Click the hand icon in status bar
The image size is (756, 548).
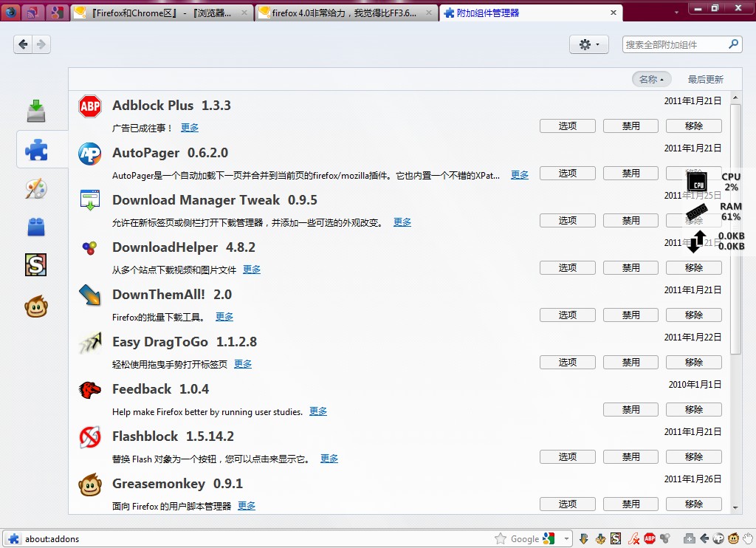[x=748, y=538]
